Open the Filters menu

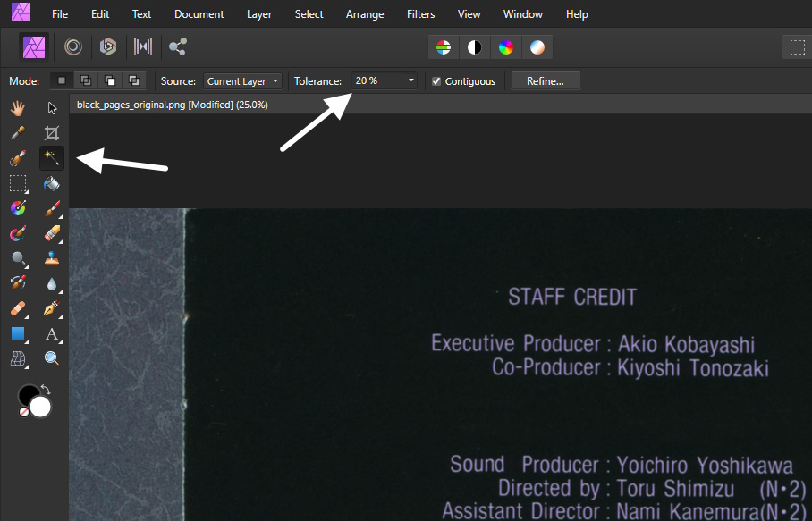tap(420, 14)
